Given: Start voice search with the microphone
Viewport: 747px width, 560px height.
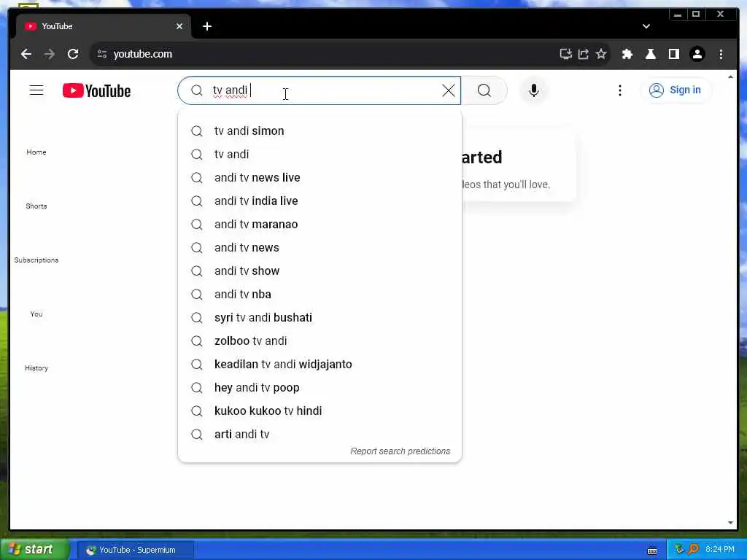Looking at the screenshot, I should point(534,90).
